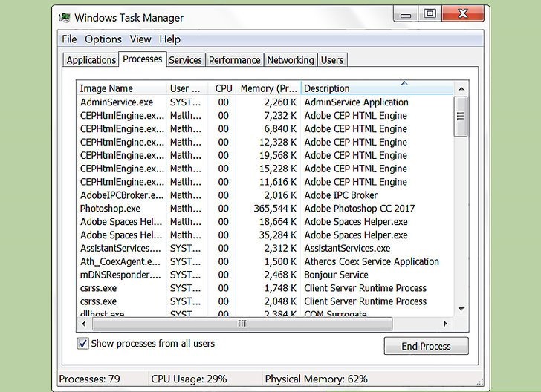The width and height of the screenshot is (541, 392).
Task: Toggle Show processes from all users checkbox
Action: (82, 344)
